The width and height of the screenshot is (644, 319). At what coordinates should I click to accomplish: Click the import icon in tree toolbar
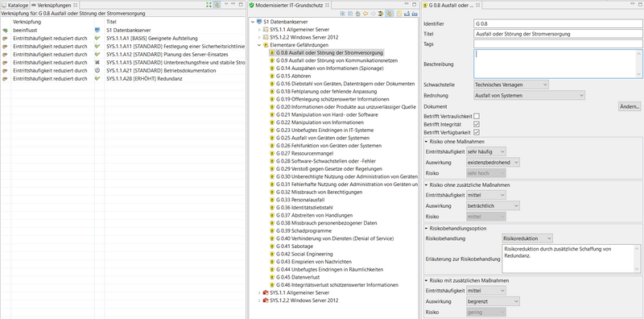[x=415, y=14]
